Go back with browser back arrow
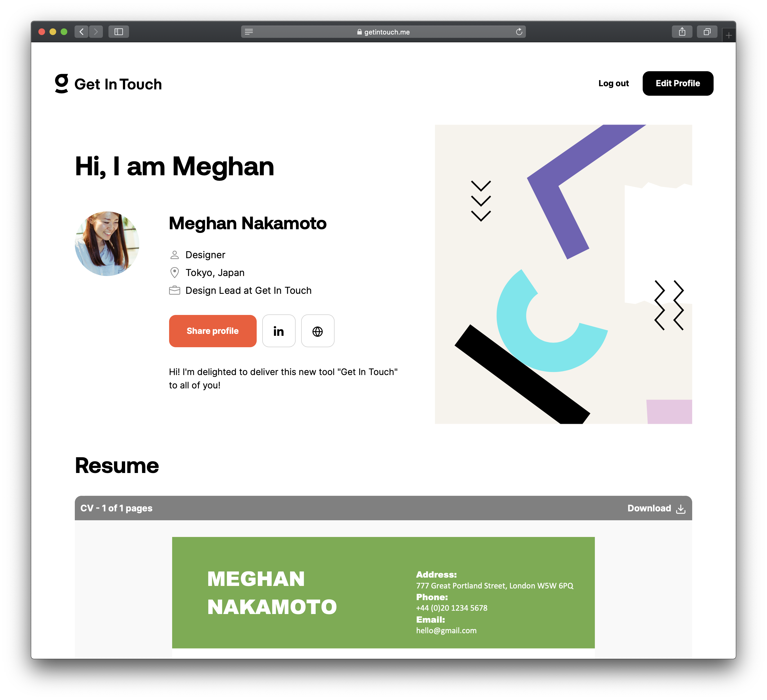Screen dimensions: 767x700 tap(81, 32)
